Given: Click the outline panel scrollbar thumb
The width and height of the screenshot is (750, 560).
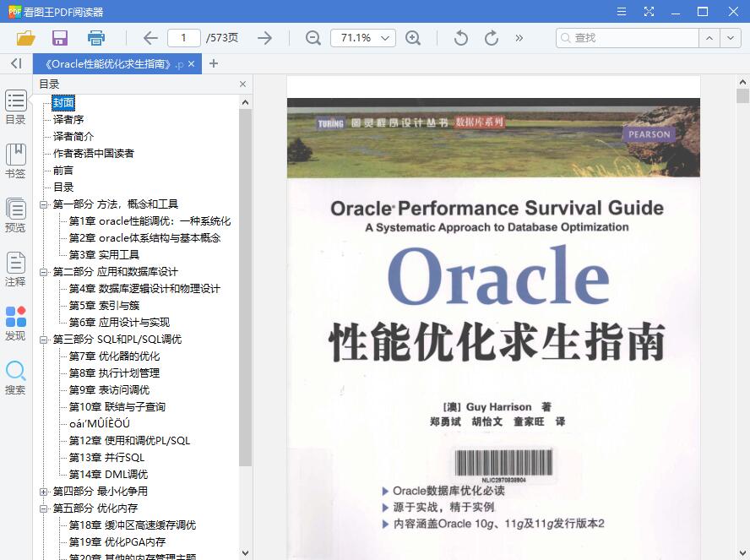Looking at the screenshot, I should tap(246, 287).
